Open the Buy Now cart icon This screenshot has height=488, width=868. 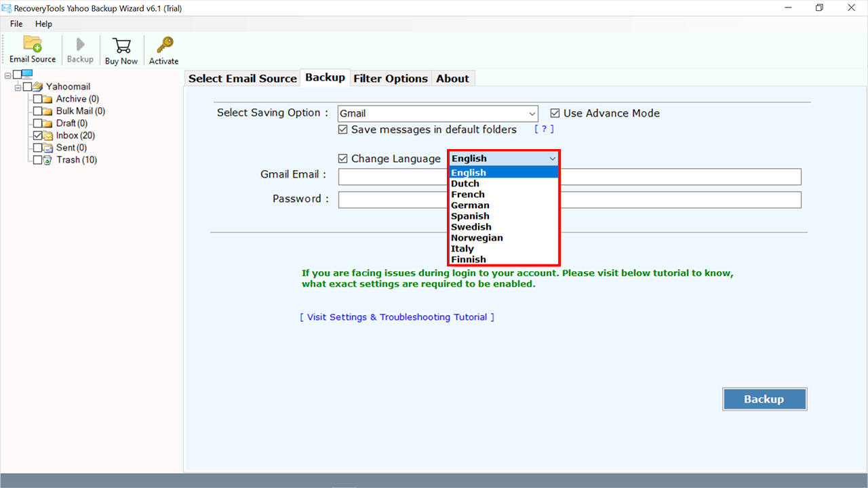121,45
